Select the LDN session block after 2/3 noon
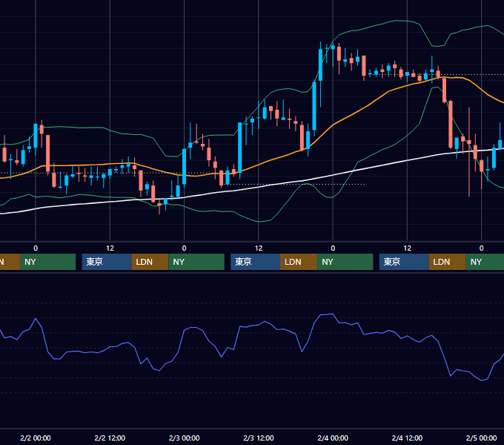Screen dimensions: 504x445 point(299,262)
